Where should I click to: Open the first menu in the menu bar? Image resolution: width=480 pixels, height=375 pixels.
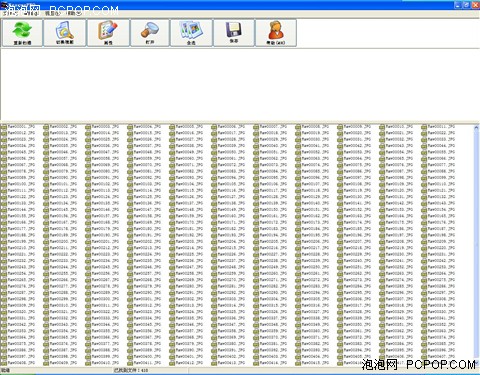(x=10, y=13)
